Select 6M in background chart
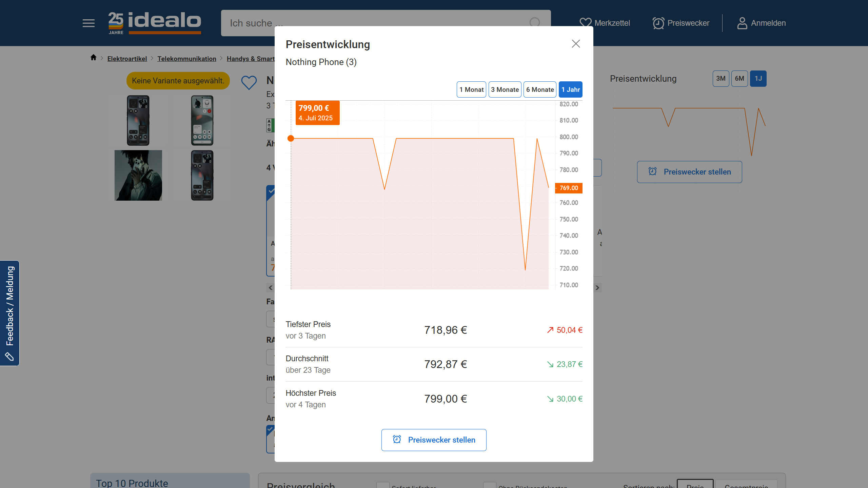Image resolution: width=868 pixels, height=488 pixels. pyautogui.click(x=739, y=79)
